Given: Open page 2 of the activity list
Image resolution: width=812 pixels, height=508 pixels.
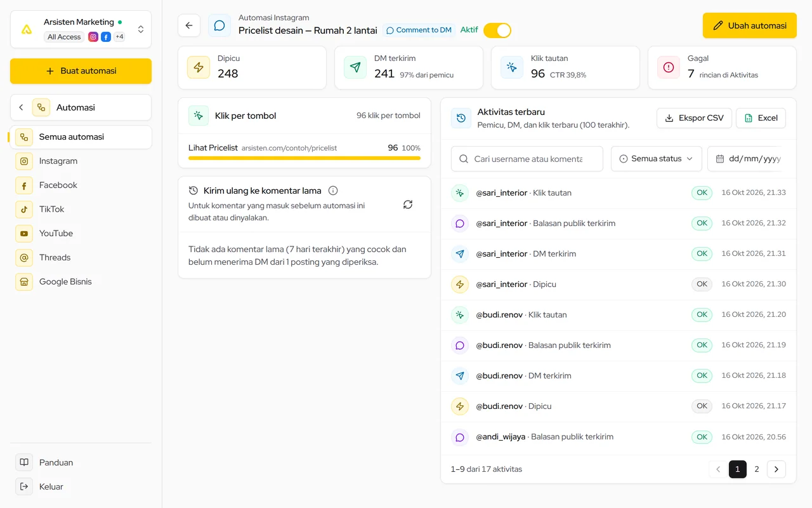Looking at the screenshot, I should coord(757,469).
